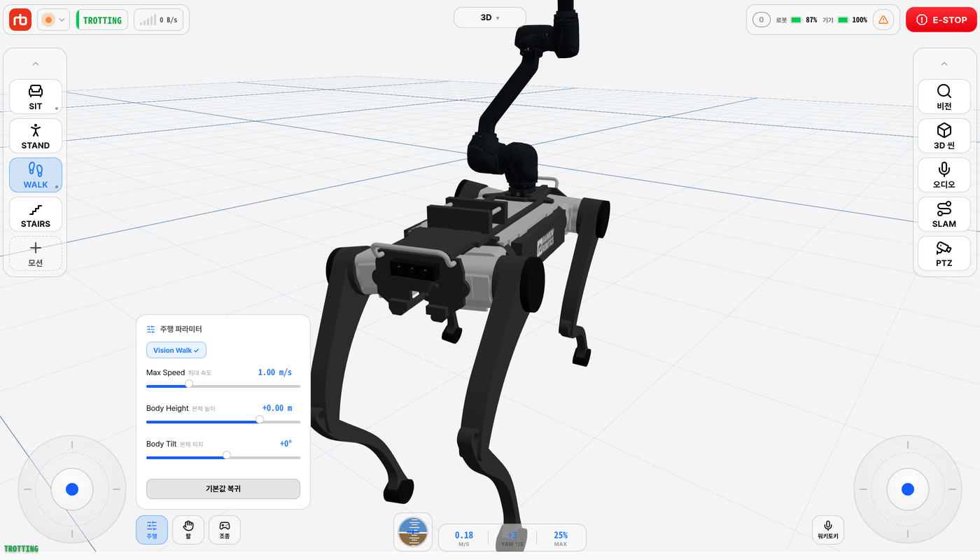The image size is (980, 560).
Task: Open the 오디오 audio panel
Action: pos(944,175)
